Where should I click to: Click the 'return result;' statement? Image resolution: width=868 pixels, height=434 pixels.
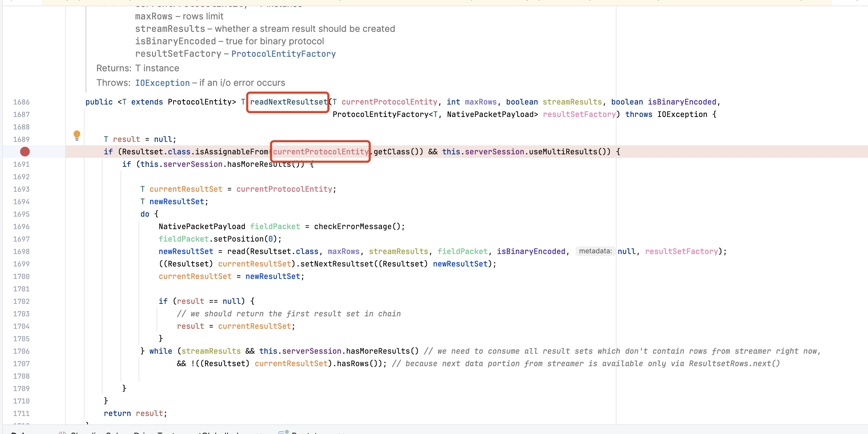click(x=135, y=414)
